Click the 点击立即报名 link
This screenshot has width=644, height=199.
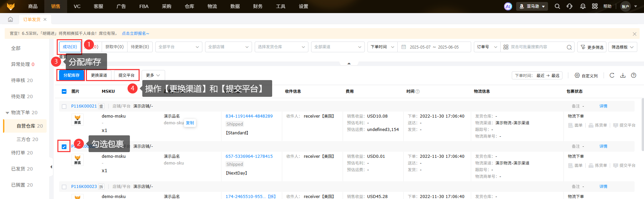[x=135, y=34]
